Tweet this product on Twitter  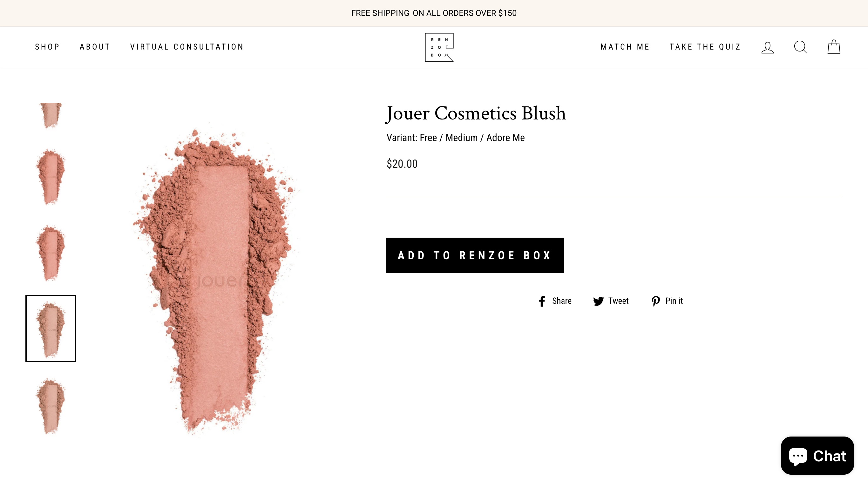pyautogui.click(x=611, y=301)
